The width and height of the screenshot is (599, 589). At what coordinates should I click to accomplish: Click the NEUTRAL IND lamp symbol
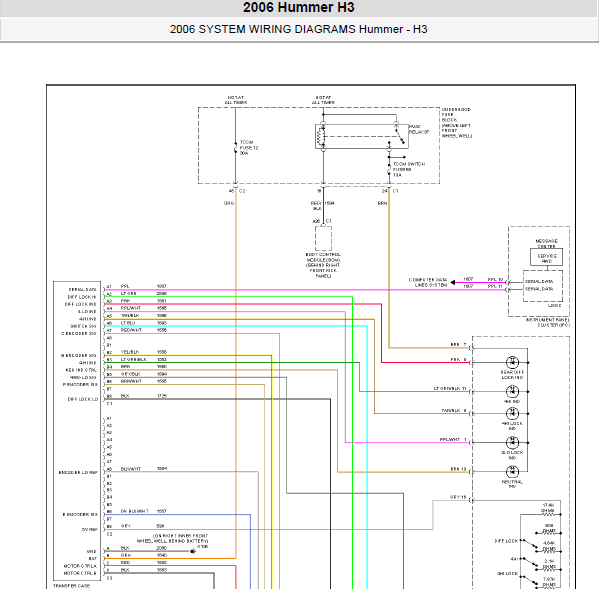tap(512, 472)
